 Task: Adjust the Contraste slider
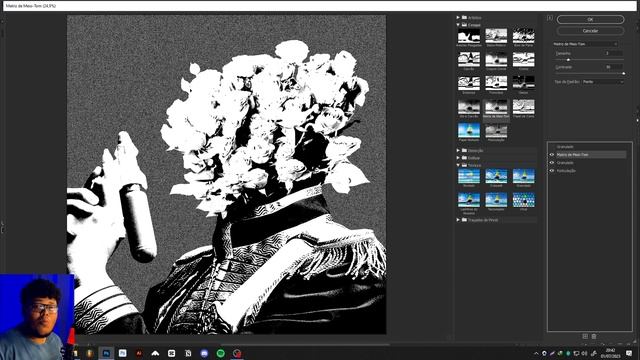pos(623,73)
